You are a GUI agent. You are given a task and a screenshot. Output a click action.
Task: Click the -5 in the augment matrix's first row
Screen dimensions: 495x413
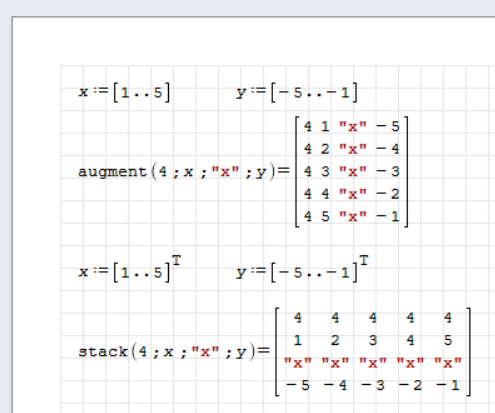point(388,126)
